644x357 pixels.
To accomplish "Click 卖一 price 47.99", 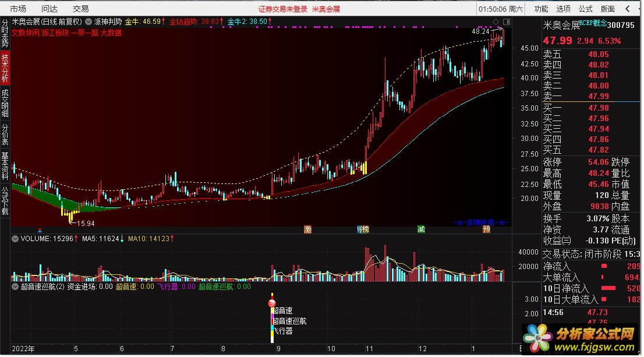I will pyautogui.click(x=599, y=96).
